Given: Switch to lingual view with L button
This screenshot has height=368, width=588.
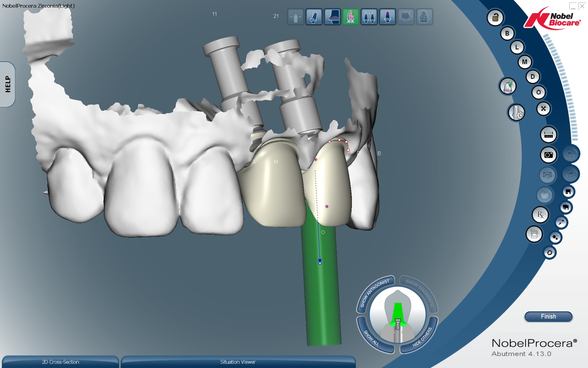Looking at the screenshot, I should 517,47.
